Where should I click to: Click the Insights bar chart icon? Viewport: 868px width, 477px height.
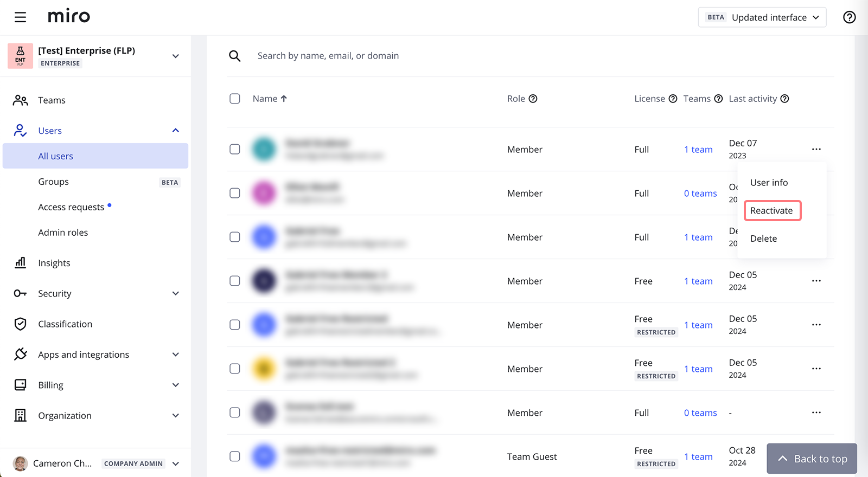(20, 263)
